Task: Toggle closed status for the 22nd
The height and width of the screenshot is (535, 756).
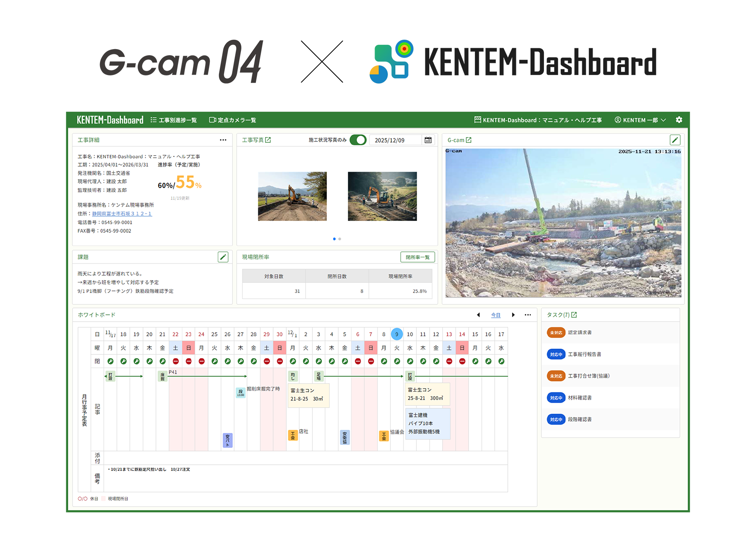Action: [x=175, y=361]
